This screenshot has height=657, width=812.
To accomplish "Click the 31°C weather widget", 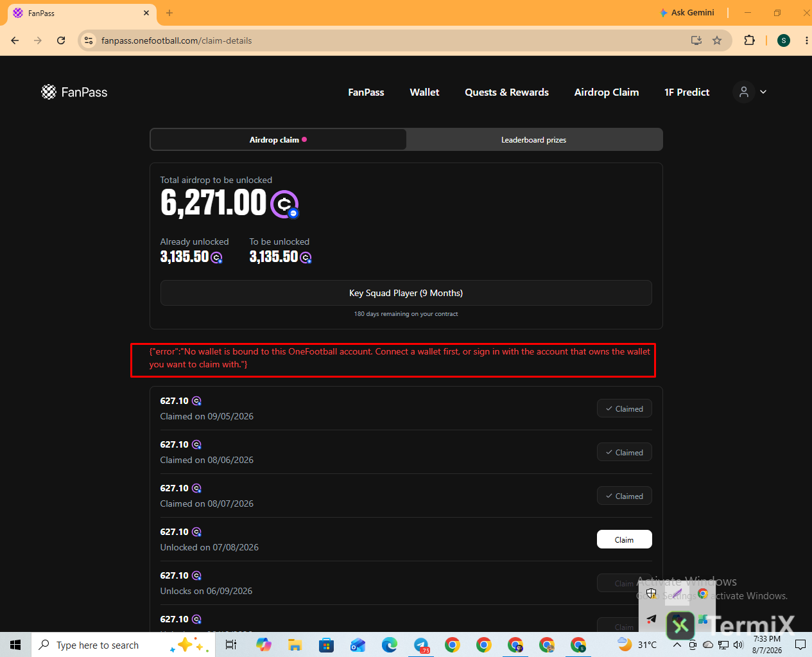I will [x=637, y=645].
